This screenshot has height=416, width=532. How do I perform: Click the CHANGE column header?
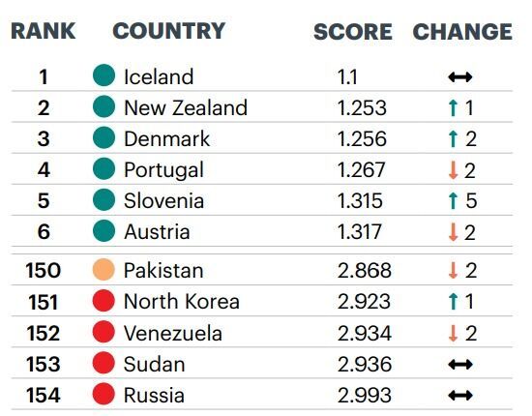(462, 32)
